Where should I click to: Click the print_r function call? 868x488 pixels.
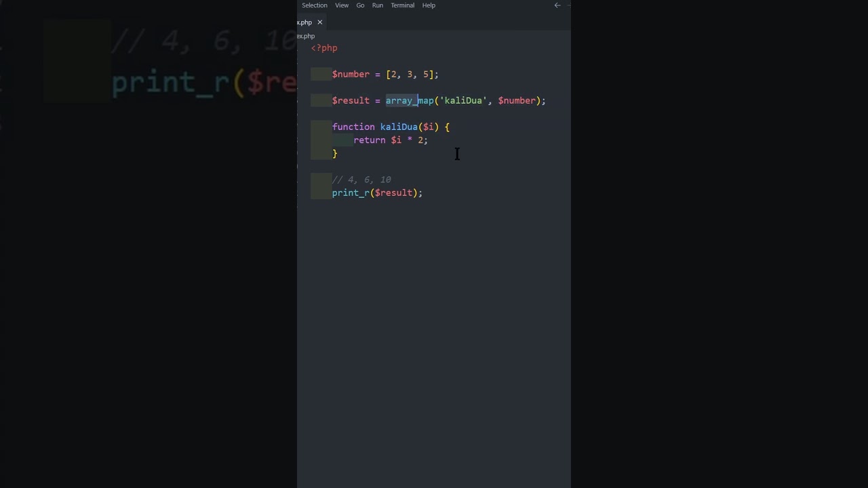(351, 193)
